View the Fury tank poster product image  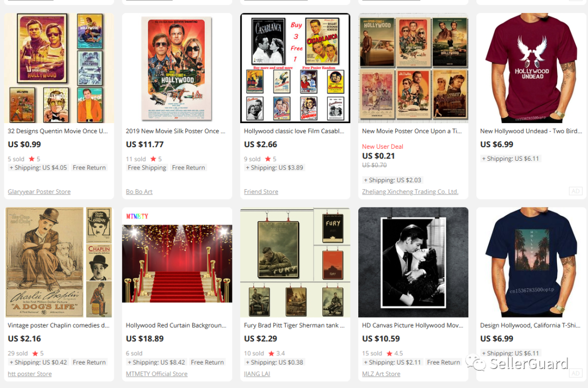[x=295, y=262]
